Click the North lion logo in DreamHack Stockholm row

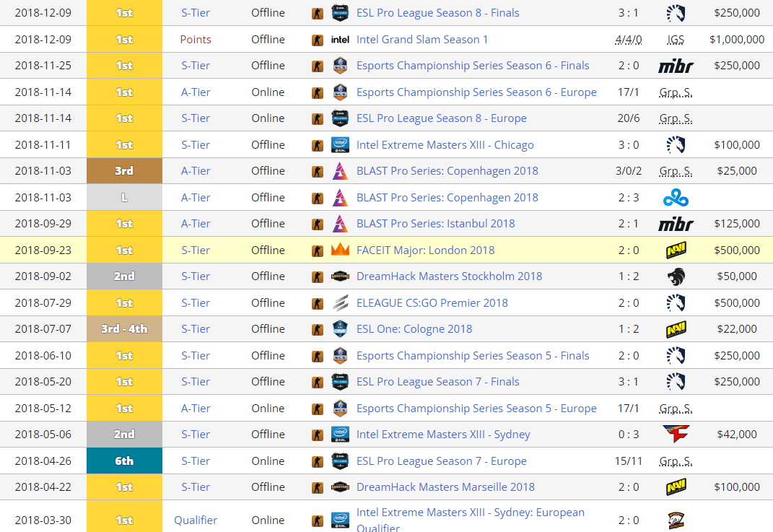pos(676,276)
